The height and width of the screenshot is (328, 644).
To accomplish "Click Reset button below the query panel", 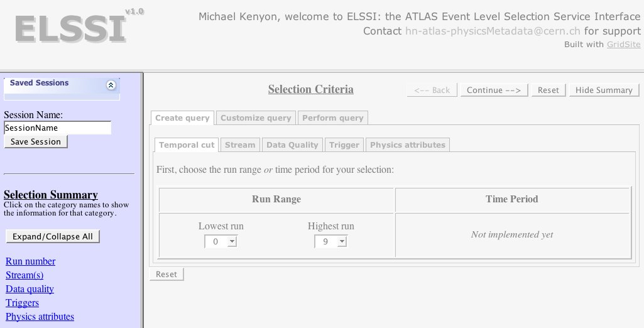I will [x=166, y=274].
